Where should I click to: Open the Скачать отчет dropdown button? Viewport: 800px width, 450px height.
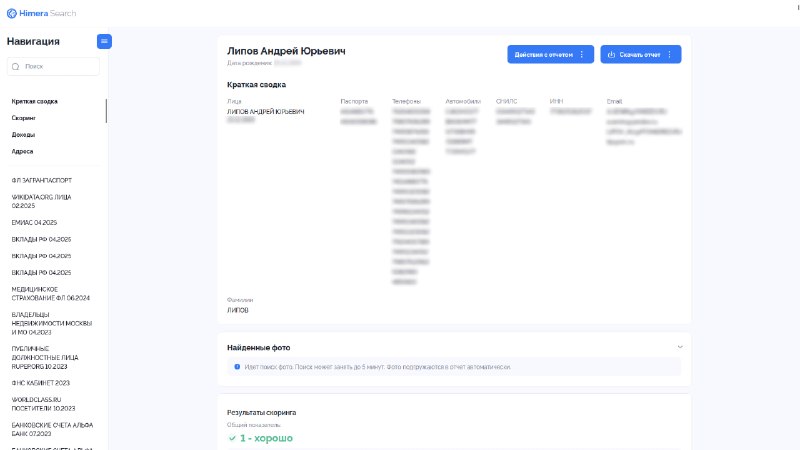click(x=641, y=55)
